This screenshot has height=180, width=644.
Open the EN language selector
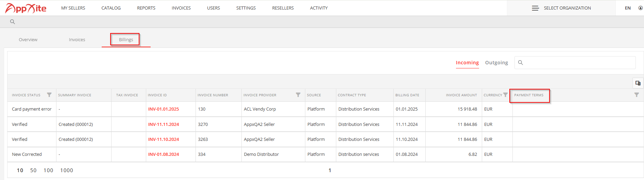pos(628,8)
